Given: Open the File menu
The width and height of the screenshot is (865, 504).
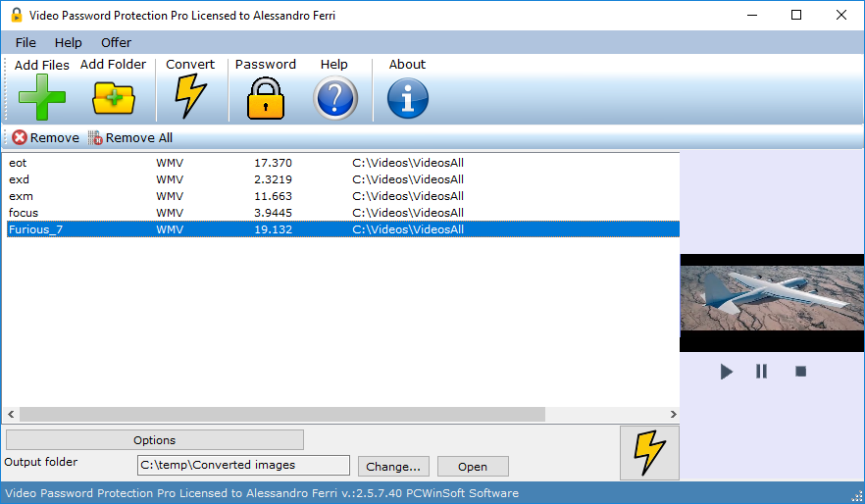Looking at the screenshot, I should coord(25,43).
